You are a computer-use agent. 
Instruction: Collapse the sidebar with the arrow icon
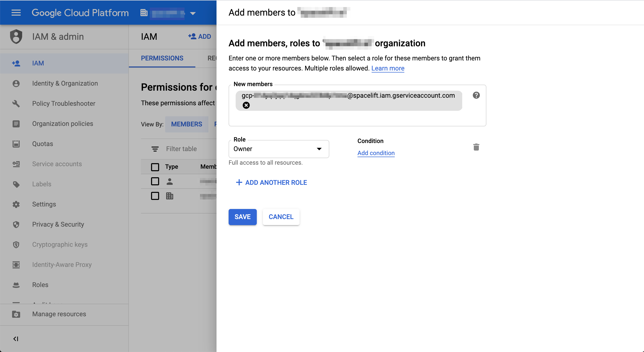[16, 339]
